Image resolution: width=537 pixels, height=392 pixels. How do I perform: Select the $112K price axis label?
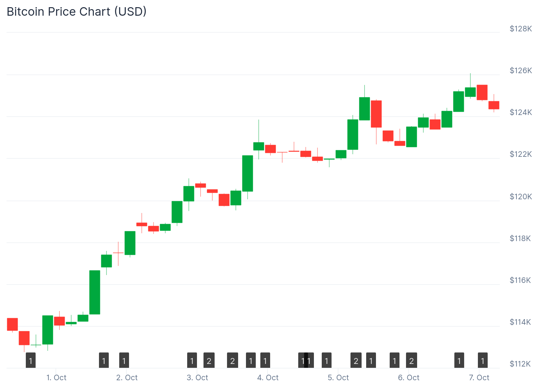[x=520, y=364]
